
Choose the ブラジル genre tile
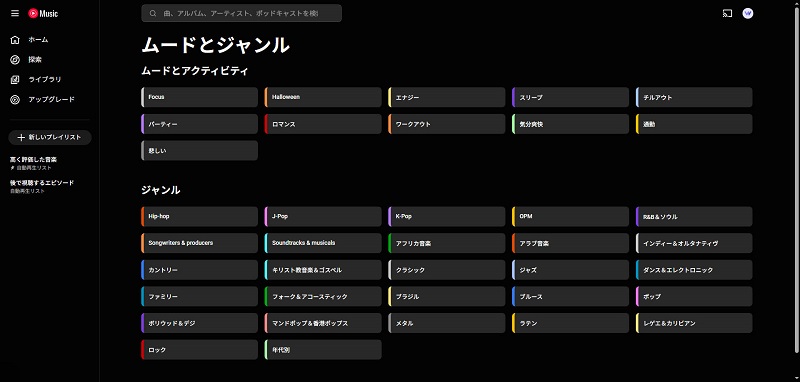coord(447,296)
